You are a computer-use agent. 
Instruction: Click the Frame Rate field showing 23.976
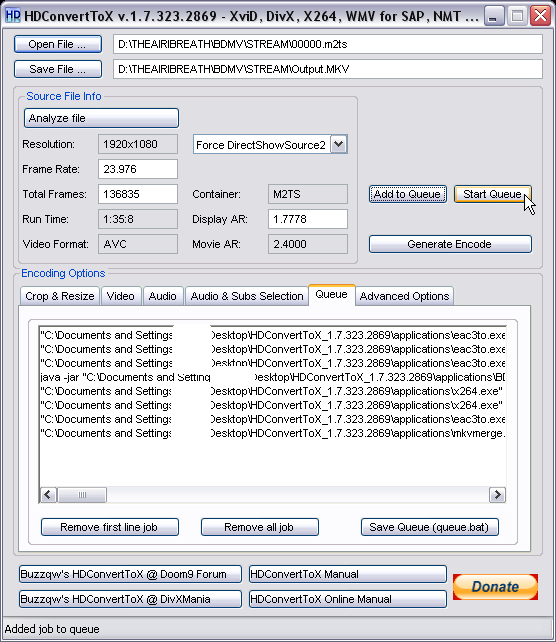tap(138, 169)
